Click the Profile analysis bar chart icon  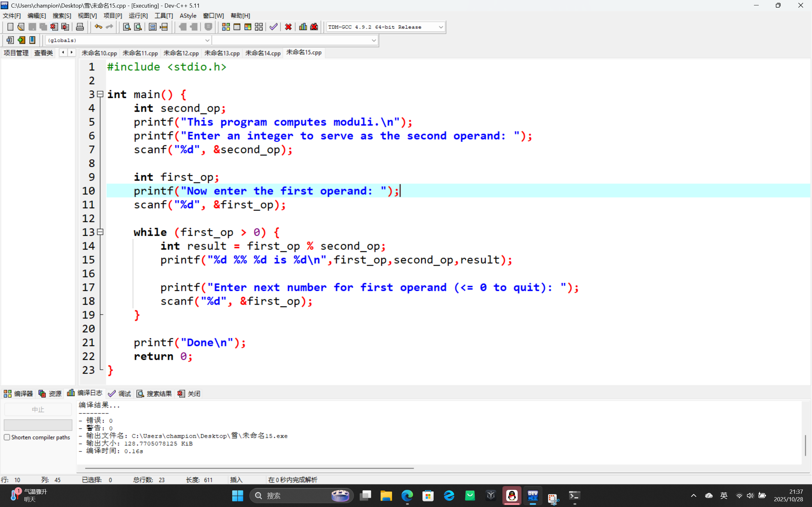pyautogui.click(x=303, y=27)
